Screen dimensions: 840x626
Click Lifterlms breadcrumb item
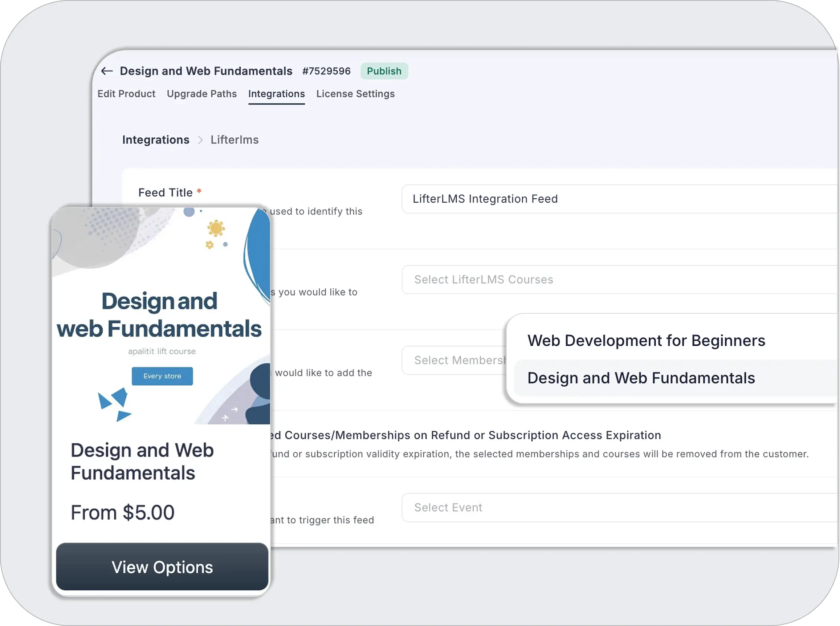pyautogui.click(x=235, y=140)
